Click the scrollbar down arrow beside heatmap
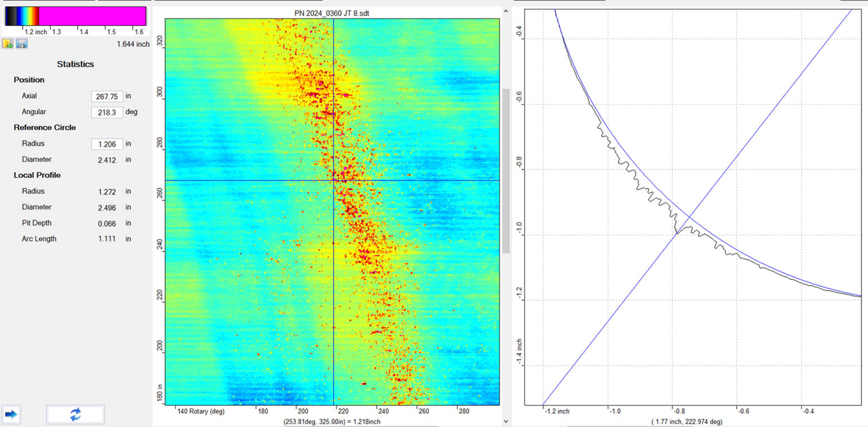 [506, 421]
